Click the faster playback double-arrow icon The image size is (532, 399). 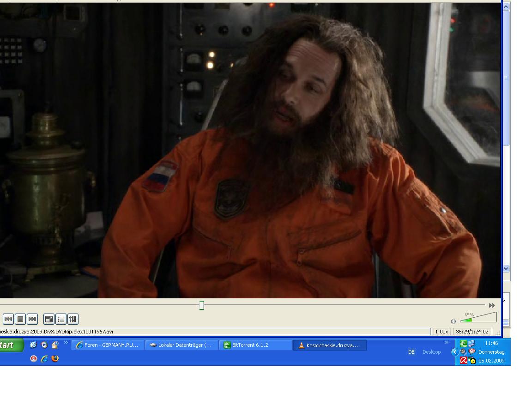point(492,305)
